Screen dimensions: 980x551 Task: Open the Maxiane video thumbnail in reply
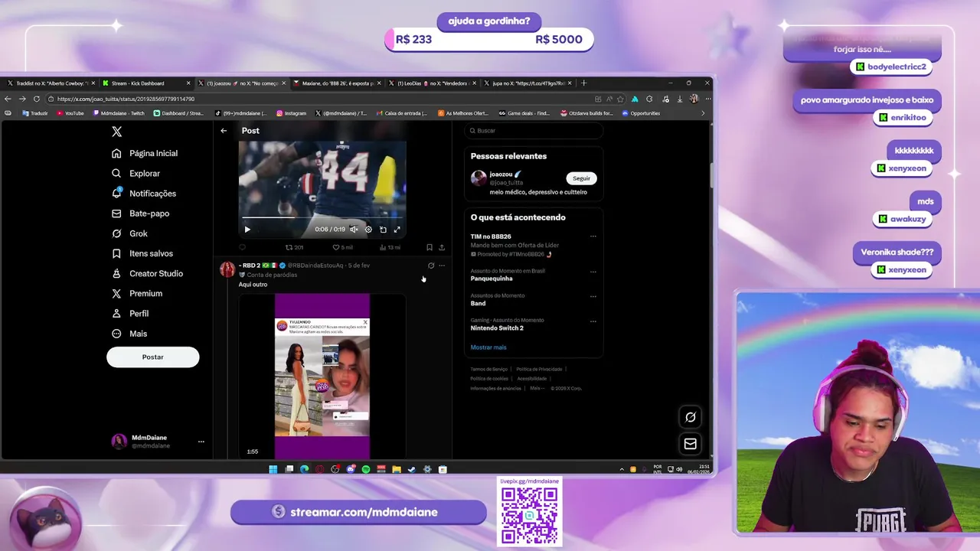coord(322,377)
